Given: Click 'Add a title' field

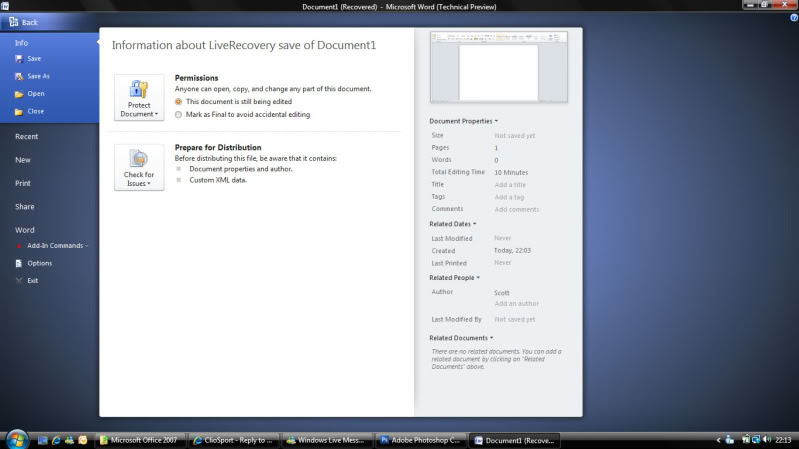Looking at the screenshot, I should tap(510, 185).
